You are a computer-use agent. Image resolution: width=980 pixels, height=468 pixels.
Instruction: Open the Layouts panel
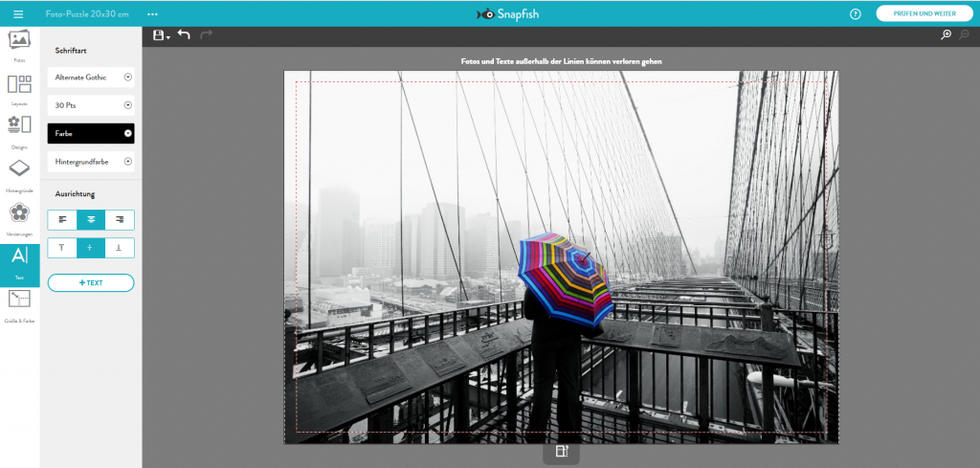pos(19,91)
